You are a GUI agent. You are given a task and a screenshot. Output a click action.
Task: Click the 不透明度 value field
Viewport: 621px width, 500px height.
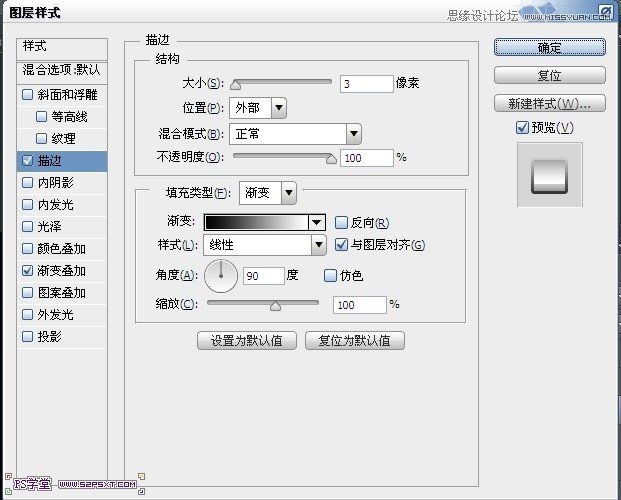(366, 158)
